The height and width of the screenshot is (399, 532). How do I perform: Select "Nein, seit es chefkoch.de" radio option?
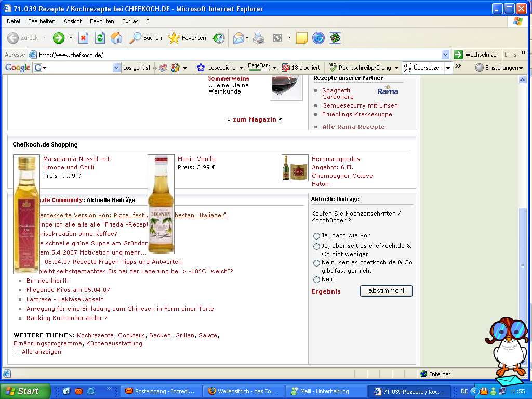click(x=316, y=263)
